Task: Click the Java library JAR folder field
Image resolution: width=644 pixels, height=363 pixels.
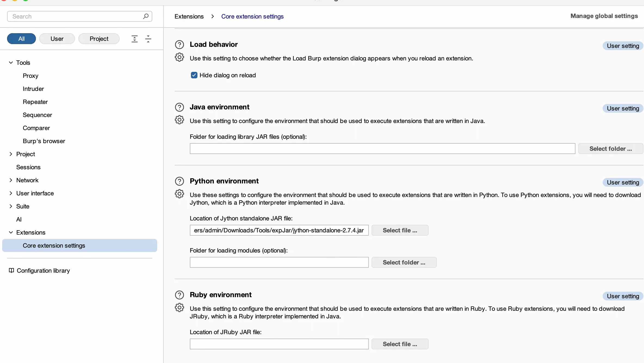Action: click(382, 149)
